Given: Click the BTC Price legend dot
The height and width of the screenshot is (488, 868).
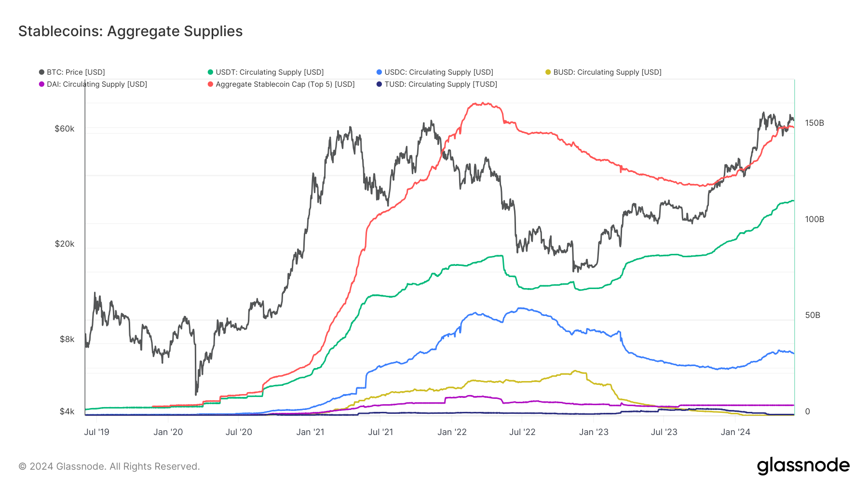Looking at the screenshot, I should [x=41, y=72].
